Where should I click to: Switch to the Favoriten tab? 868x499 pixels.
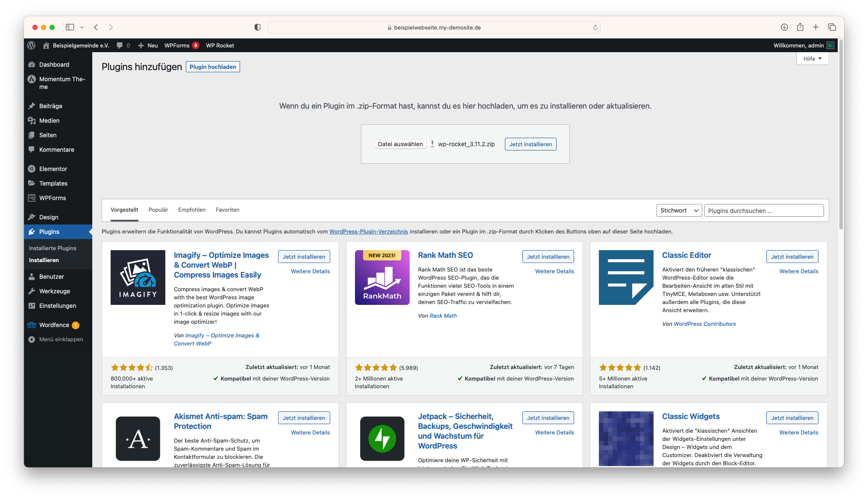pyautogui.click(x=227, y=210)
